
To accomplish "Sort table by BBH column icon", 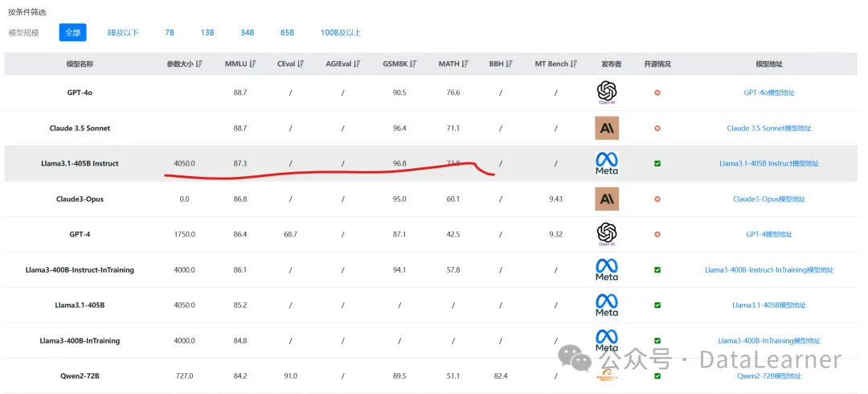I will point(510,64).
